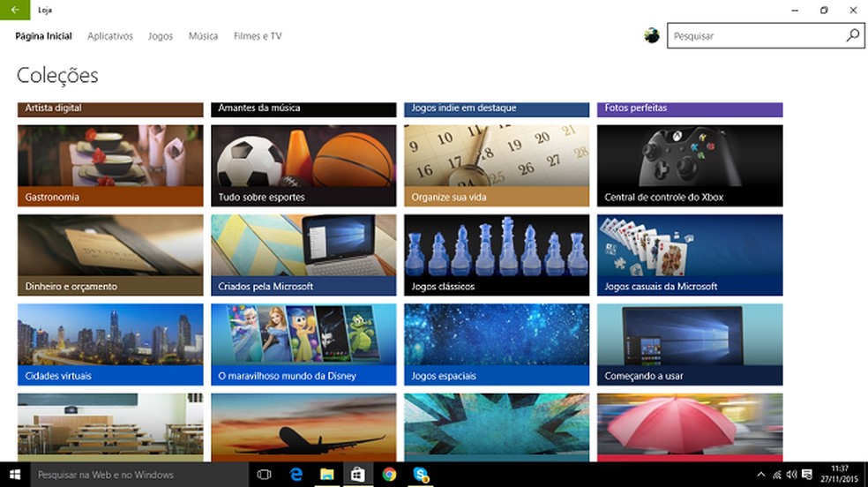868x487 pixels.
Task: Open Skype from the taskbar
Action: [x=421, y=475]
